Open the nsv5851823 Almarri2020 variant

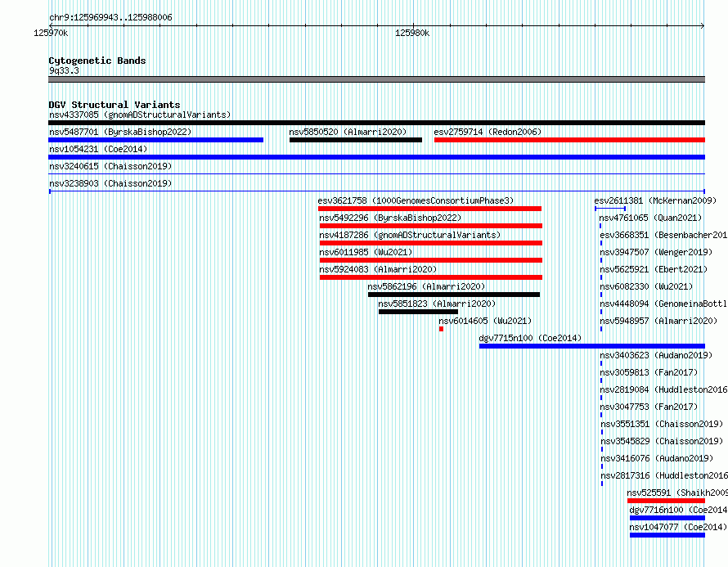[x=437, y=304]
